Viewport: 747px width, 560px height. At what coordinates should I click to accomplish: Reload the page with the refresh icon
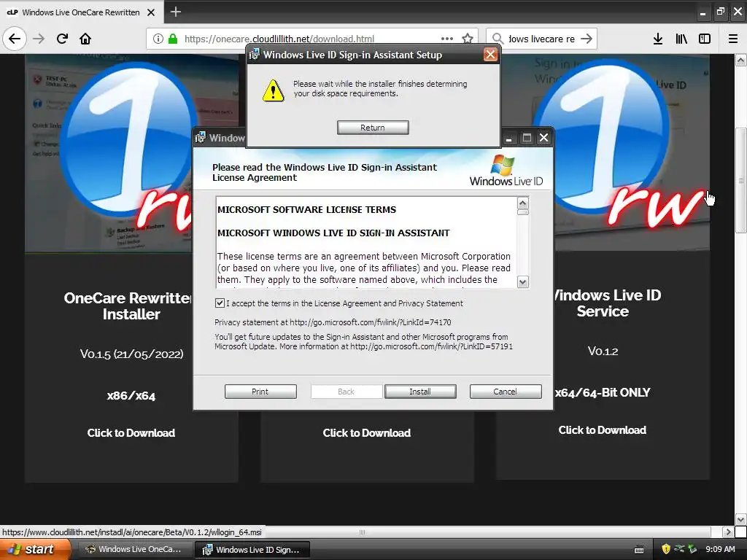(62, 39)
